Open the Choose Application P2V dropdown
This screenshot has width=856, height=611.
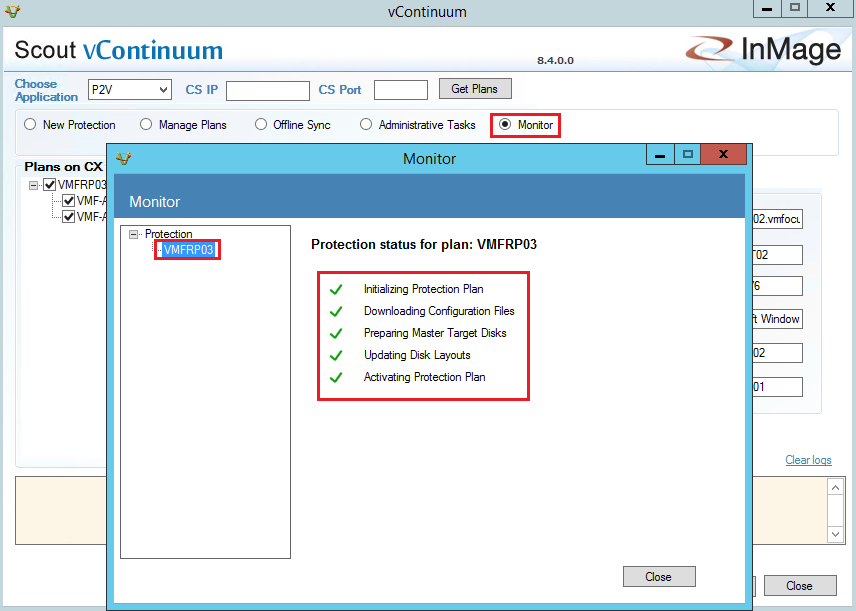tap(130, 90)
